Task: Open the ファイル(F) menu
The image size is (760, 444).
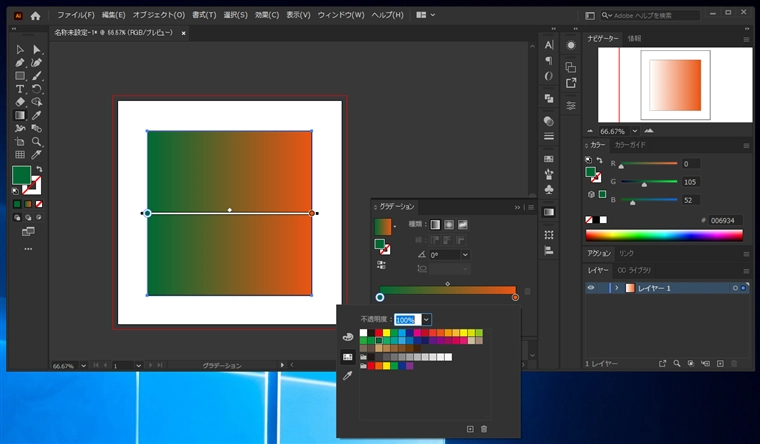Action: (76, 16)
